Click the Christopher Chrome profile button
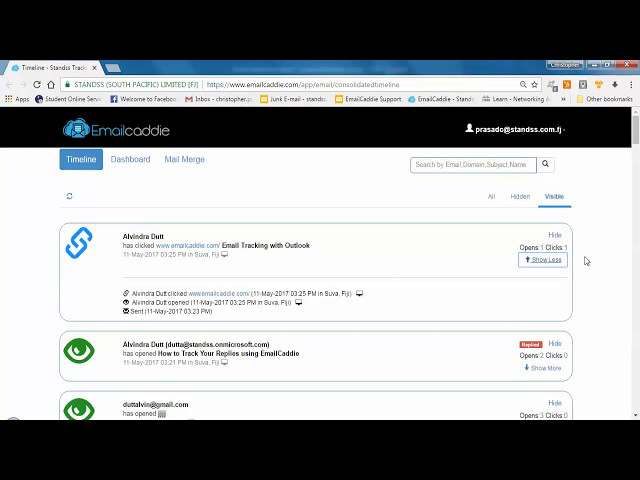 pyautogui.click(x=564, y=64)
